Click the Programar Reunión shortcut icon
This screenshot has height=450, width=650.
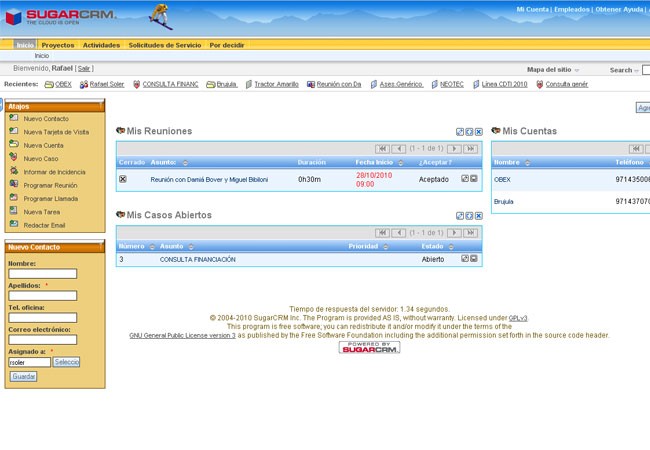(x=14, y=184)
